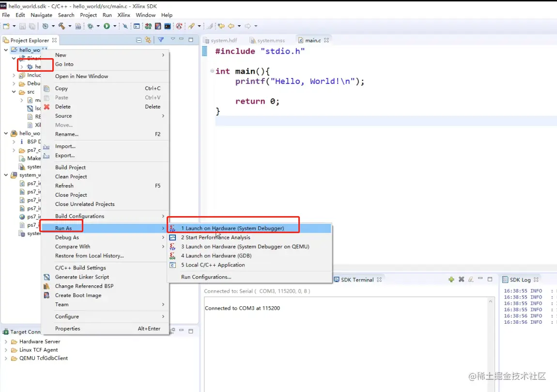The image size is (557, 392).
Task: Expand the Hardware Server tree node
Action: [6, 342]
